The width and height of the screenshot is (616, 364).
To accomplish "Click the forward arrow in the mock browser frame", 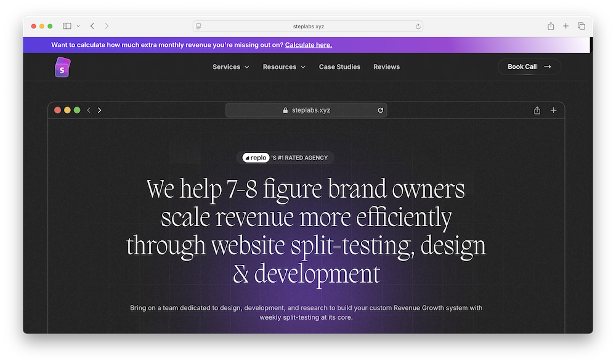I will pyautogui.click(x=100, y=110).
